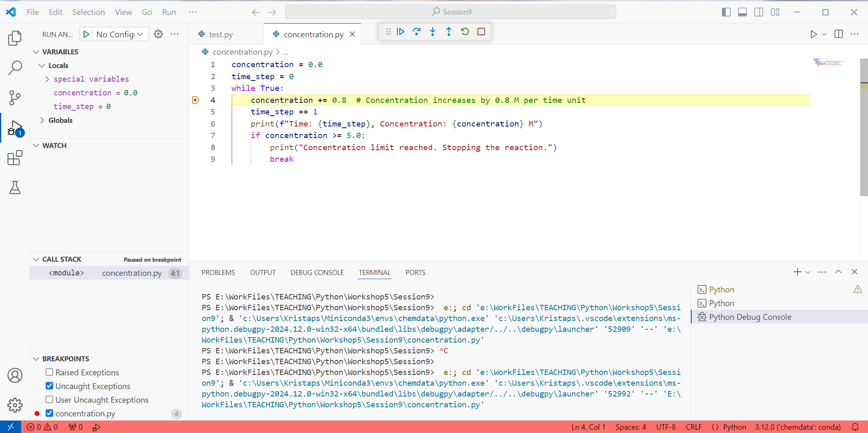
Task: Split the editor to the right
Action: pyautogui.click(x=839, y=34)
